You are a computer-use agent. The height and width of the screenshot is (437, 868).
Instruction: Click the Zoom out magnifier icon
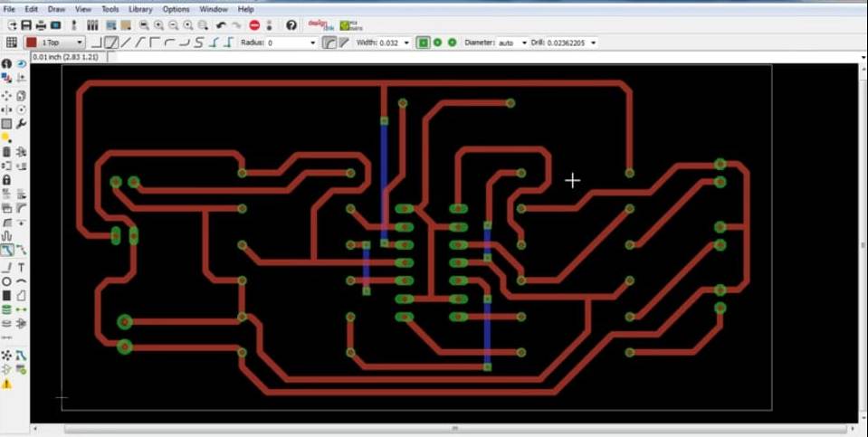point(173,25)
